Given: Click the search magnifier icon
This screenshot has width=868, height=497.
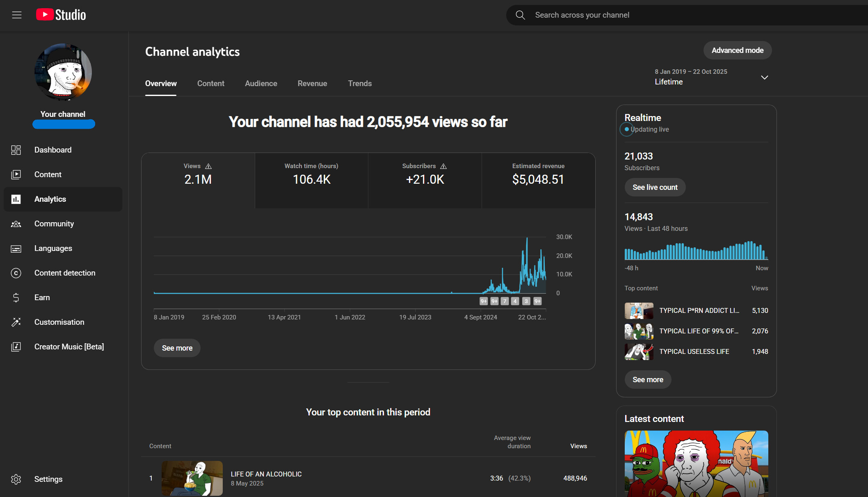Looking at the screenshot, I should (x=520, y=15).
